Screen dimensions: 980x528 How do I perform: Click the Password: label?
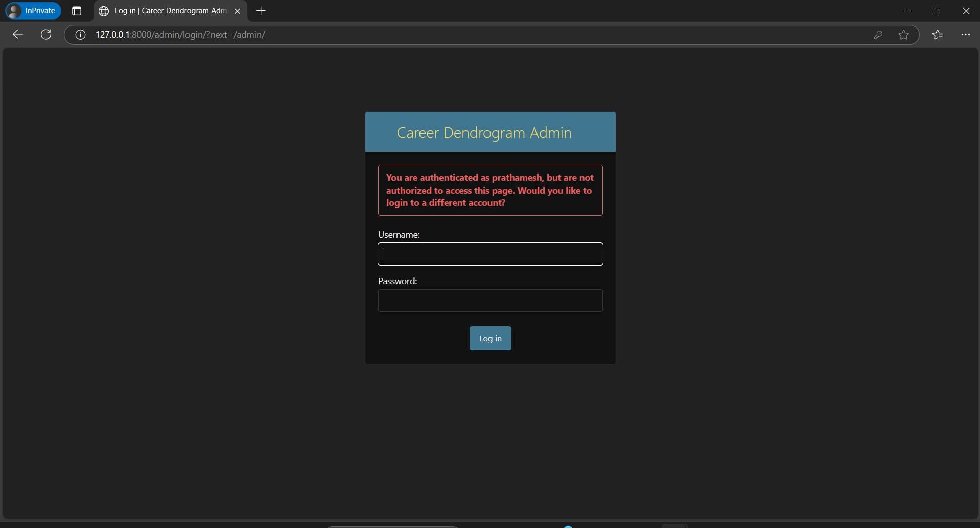pyautogui.click(x=398, y=281)
